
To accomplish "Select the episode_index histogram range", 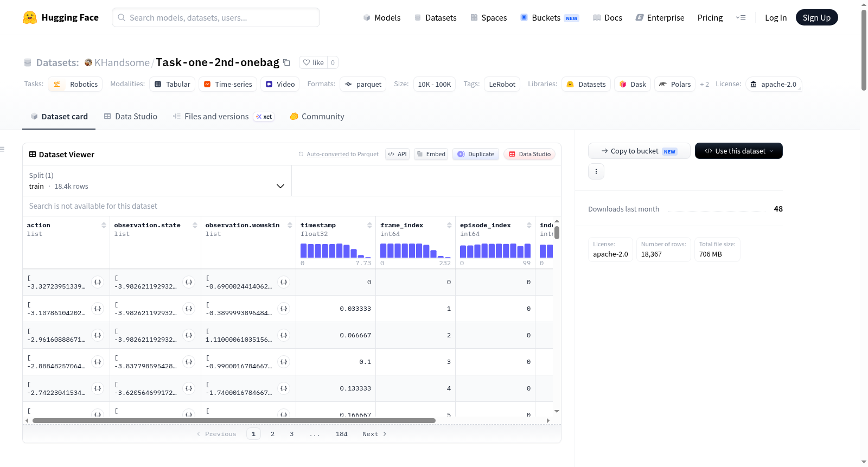I will point(495,251).
